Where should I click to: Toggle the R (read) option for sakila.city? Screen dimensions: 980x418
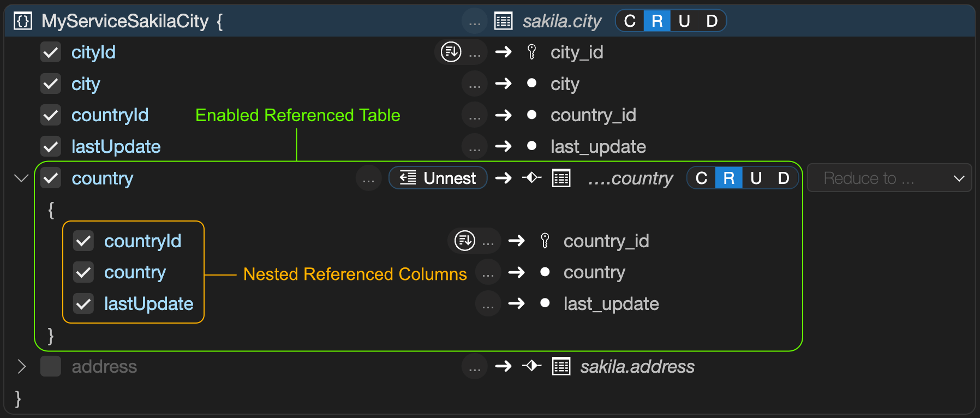pos(658,21)
